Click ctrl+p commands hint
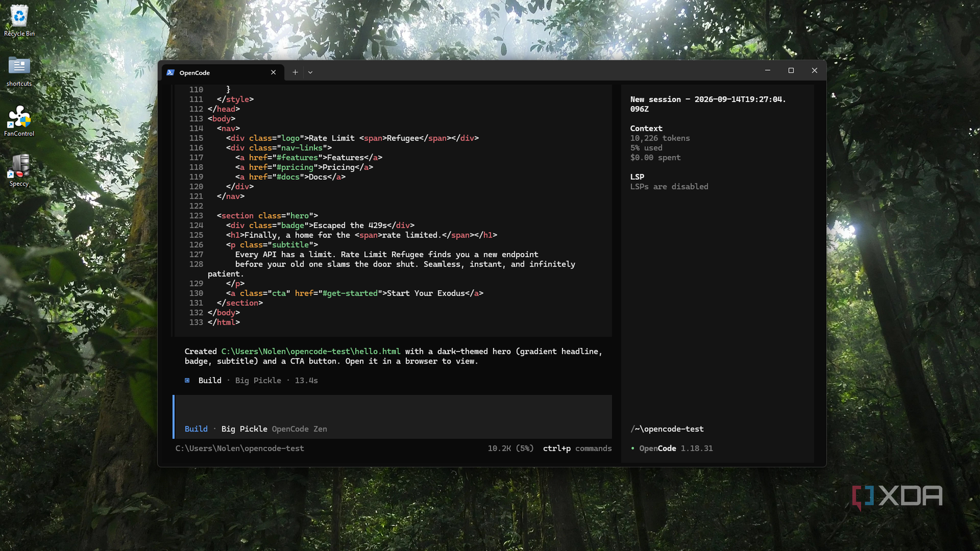 [x=577, y=448]
